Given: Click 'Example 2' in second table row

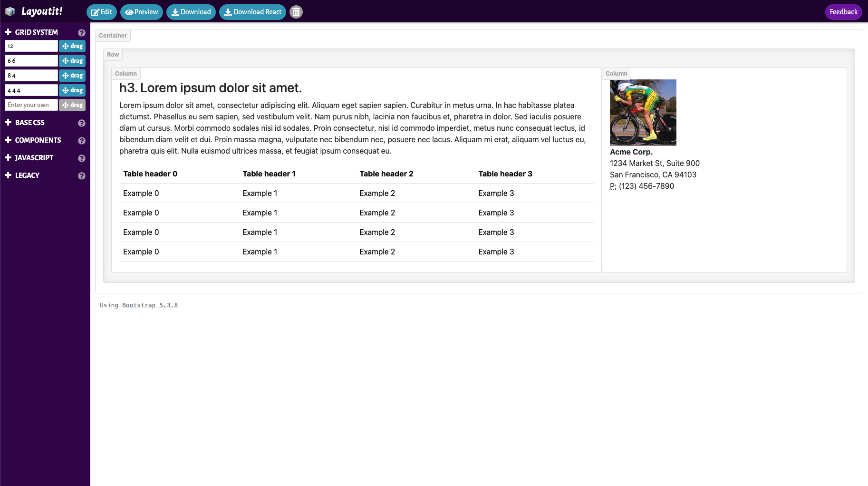Looking at the screenshot, I should (377, 213).
